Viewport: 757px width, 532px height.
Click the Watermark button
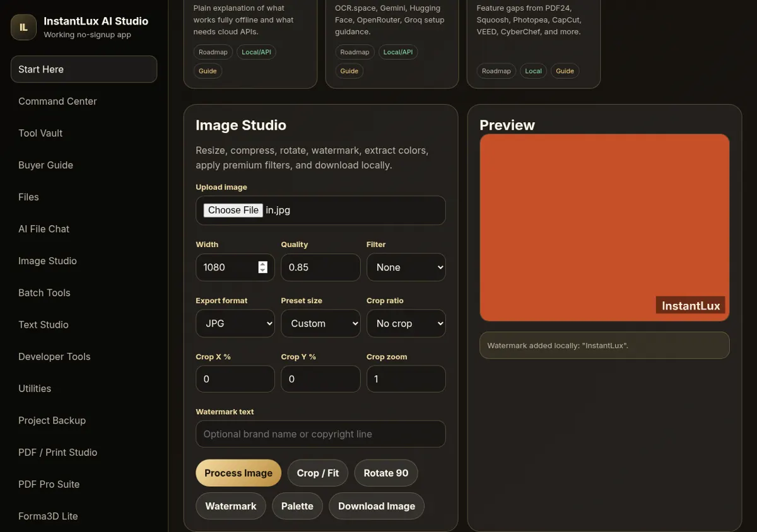pyautogui.click(x=231, y=506)
